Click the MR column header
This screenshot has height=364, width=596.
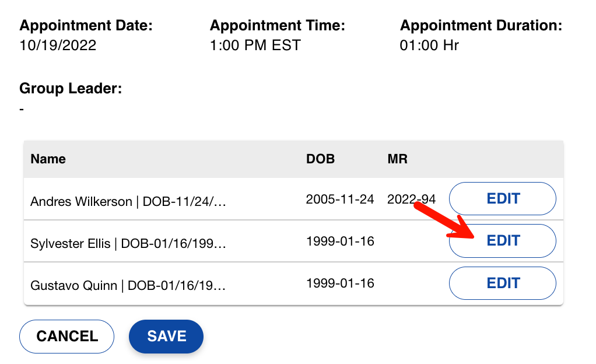(397, 159)
